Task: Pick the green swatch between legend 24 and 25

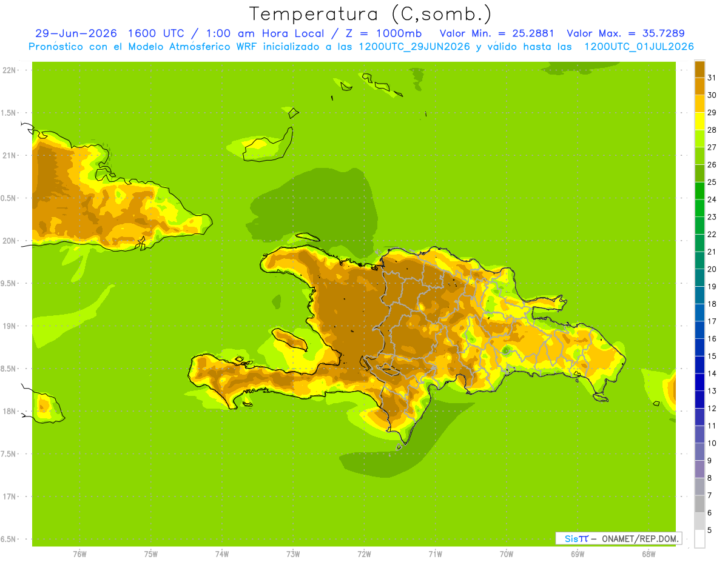Action: [699, 191]
